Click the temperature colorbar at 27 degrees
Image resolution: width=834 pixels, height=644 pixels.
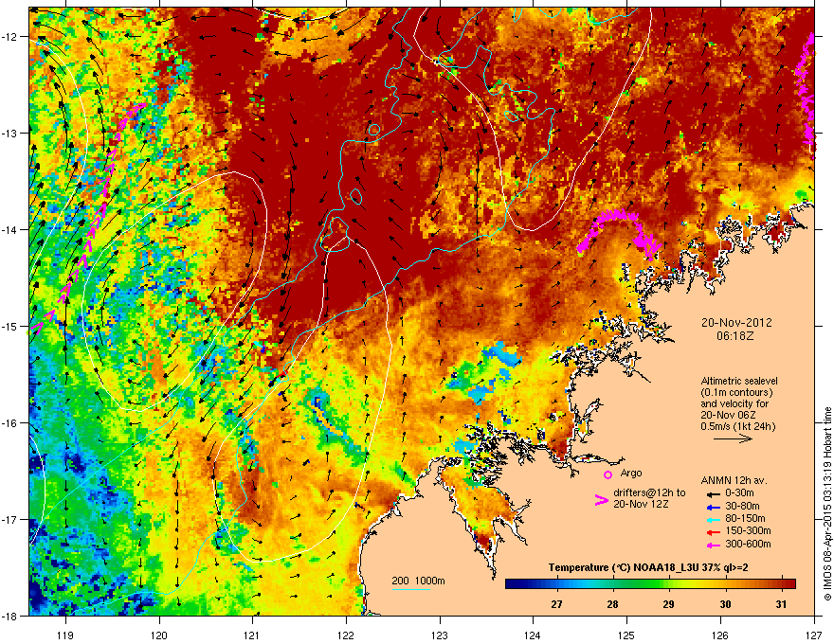coord(557,583)
